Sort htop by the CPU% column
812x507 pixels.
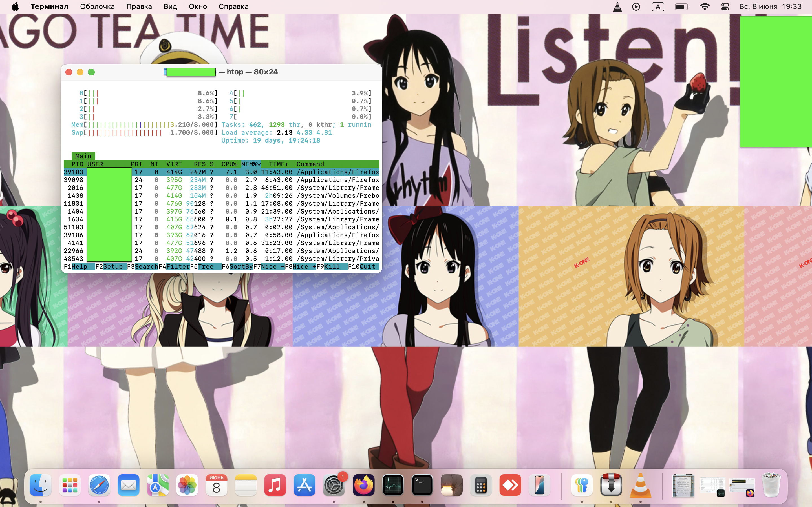click(229, 164)
